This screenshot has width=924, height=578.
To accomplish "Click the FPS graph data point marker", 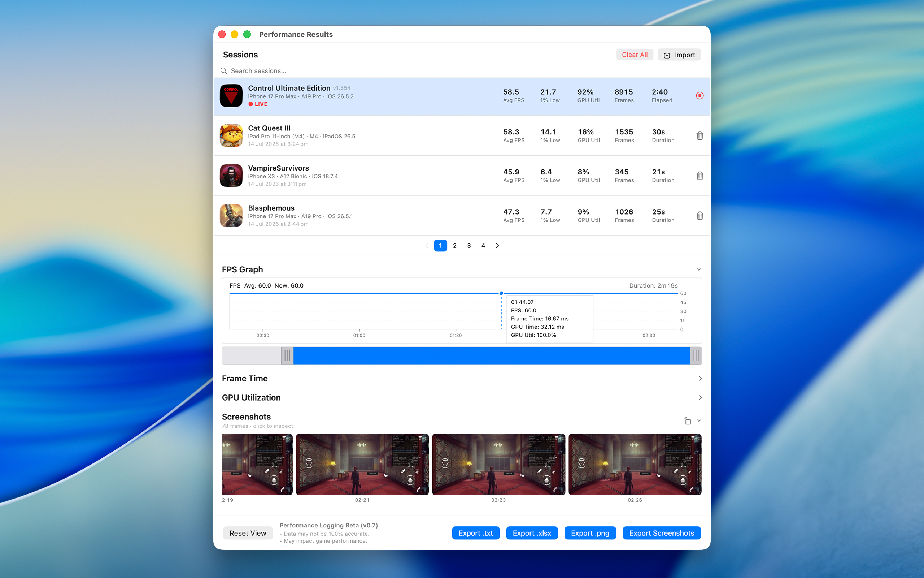I will (501, 293).
